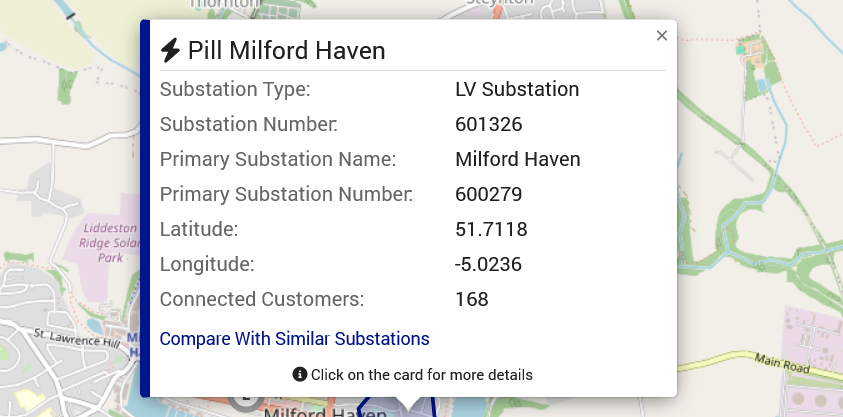Click the info circle icon
This screenshot has height=417, width=843.
pyautogui.click(x=299, y=375)
